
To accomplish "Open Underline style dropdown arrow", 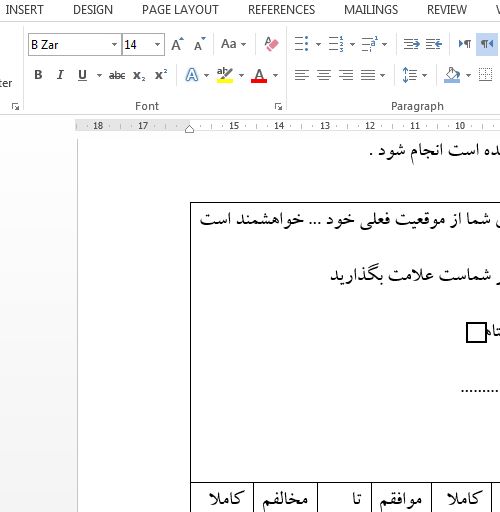I will coord(99,75).
